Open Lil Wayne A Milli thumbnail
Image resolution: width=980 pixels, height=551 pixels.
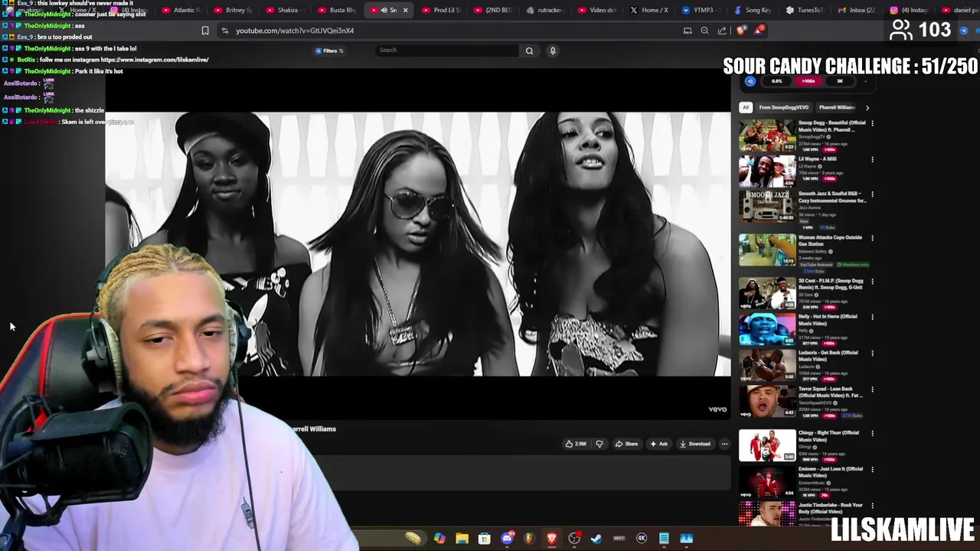767,171
